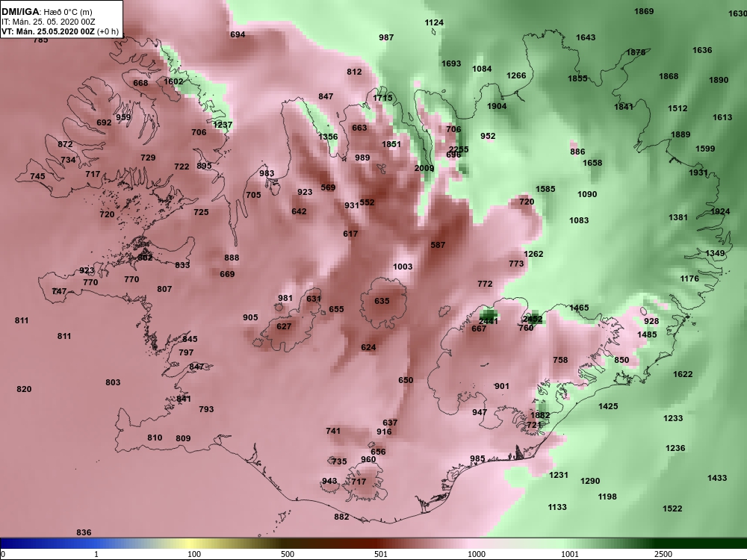Click the map value 694
747x560 pixels.
click(x=238, y=34)
